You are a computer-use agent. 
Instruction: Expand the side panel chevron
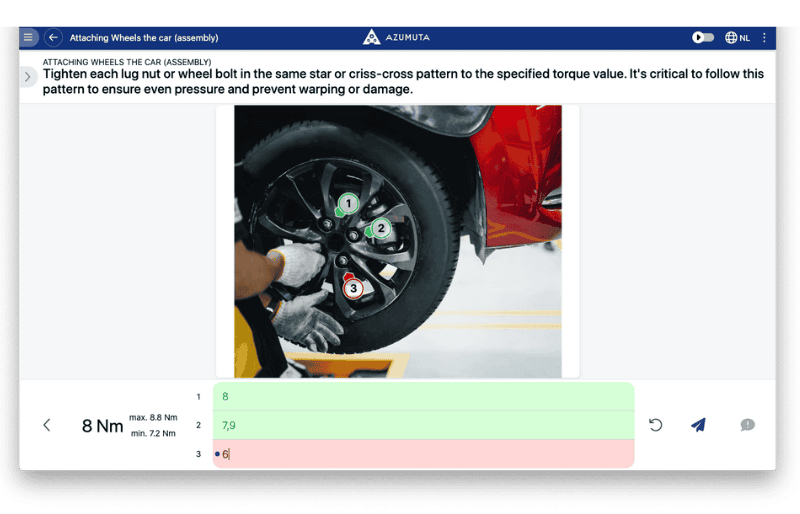point(28,77)
